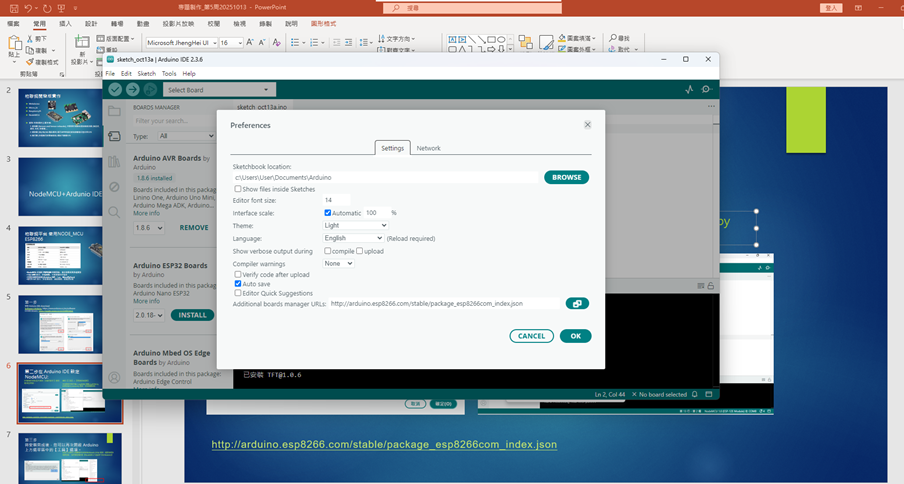This screenshot has height=484, width=904.
Task: Open the Library Manager sidebar icon
Action: (114, 161)
